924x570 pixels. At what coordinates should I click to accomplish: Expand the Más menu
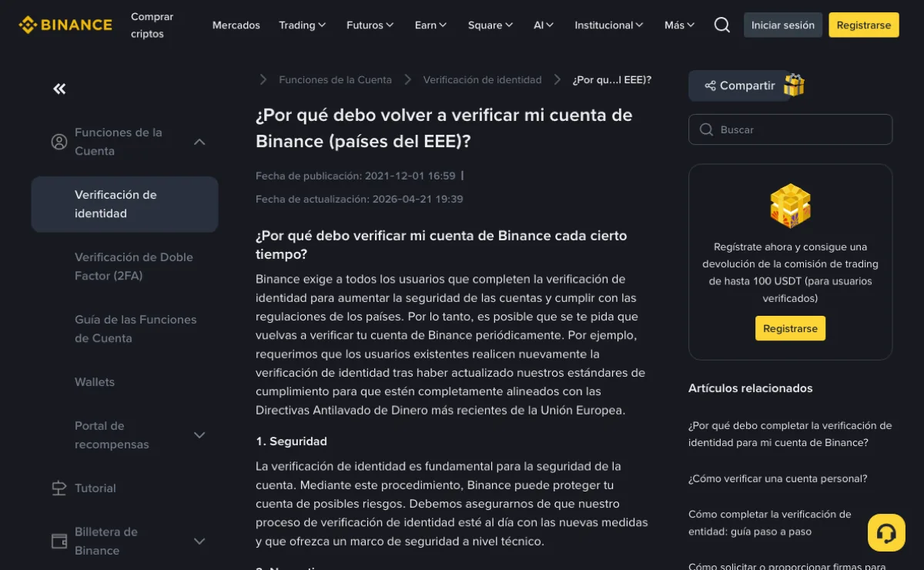pyautogui.click(x=679, y=25)
